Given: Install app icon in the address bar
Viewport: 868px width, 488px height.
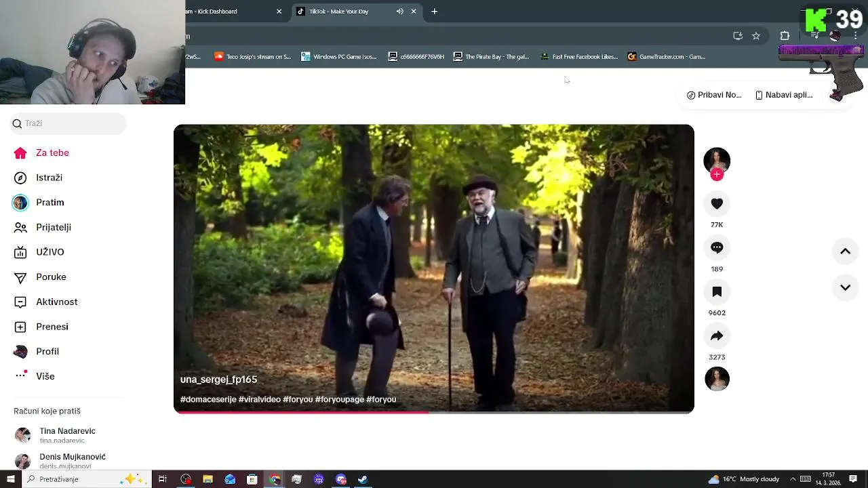Looking at the screenshot, I should (x=738, y=36).
